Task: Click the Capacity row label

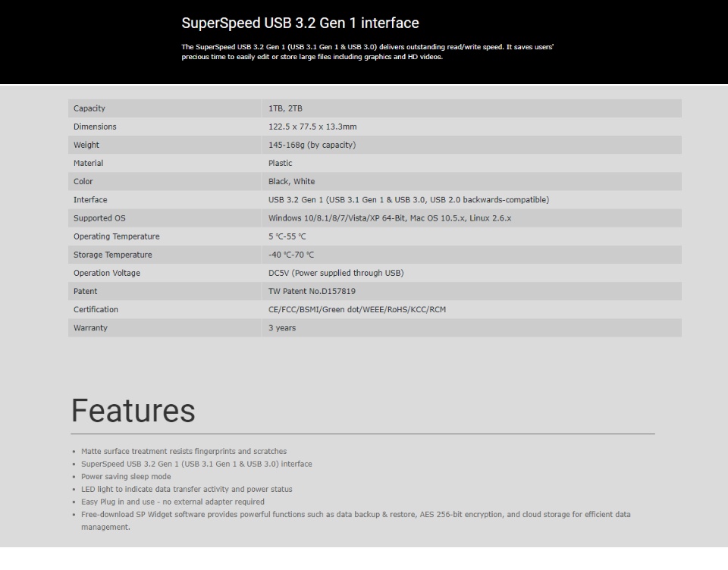Action: click(89, 108)
